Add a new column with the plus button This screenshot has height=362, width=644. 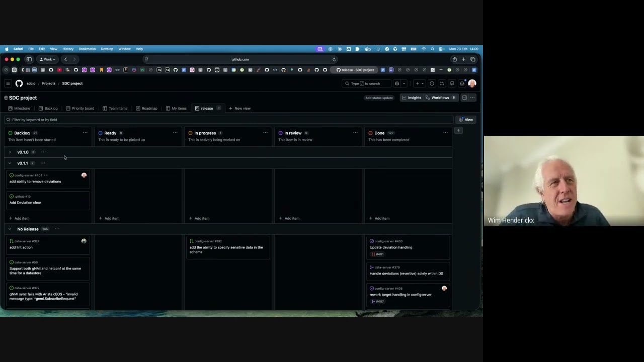click(458, 130)
